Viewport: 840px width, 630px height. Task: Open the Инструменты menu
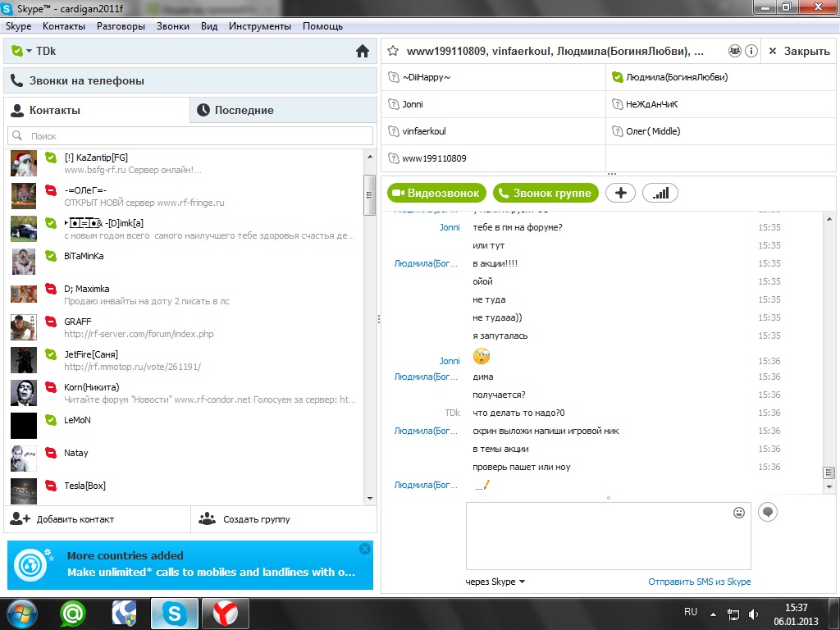click(x=260, y=26)
